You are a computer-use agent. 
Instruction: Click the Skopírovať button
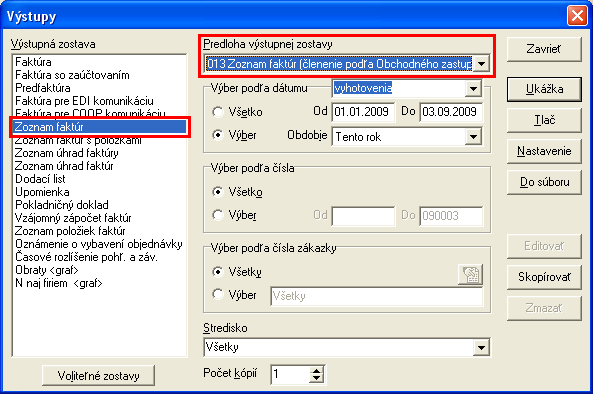tap(544, 277)
